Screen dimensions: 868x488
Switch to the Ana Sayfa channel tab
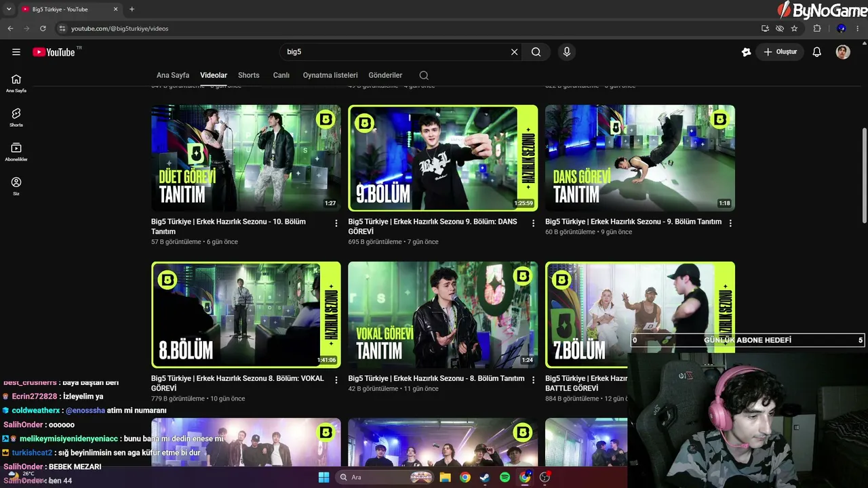point(173,75)
